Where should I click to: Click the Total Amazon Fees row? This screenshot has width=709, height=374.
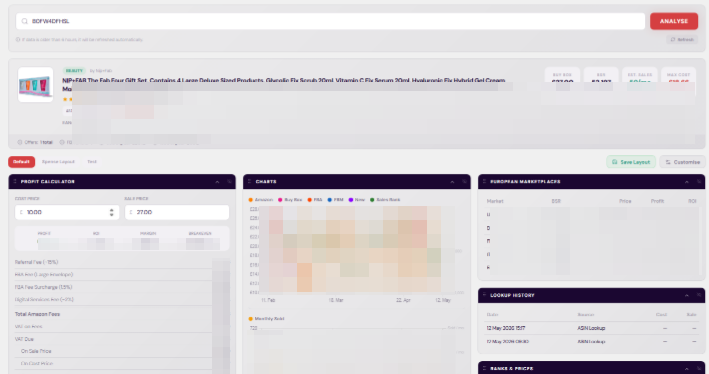(122, 314)
